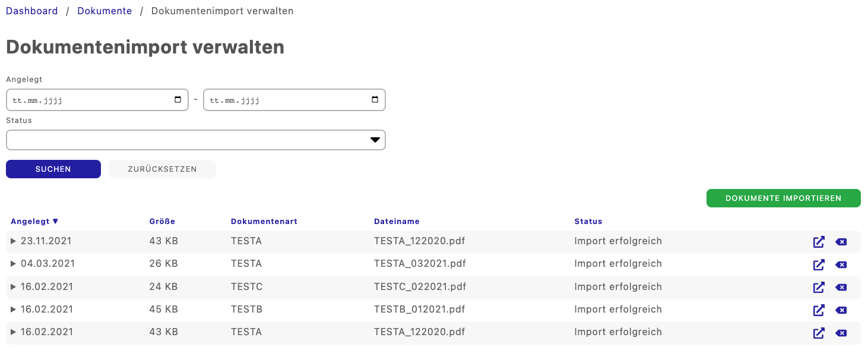Sort table by Dateiname column header
This screenshot has width=868, height=350.
397,221
